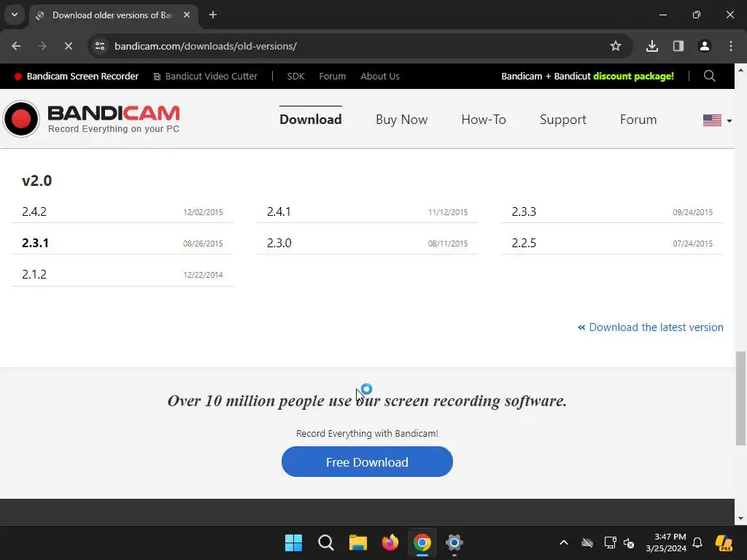
Task: Open the discount package link
Action: pos(587,76)
